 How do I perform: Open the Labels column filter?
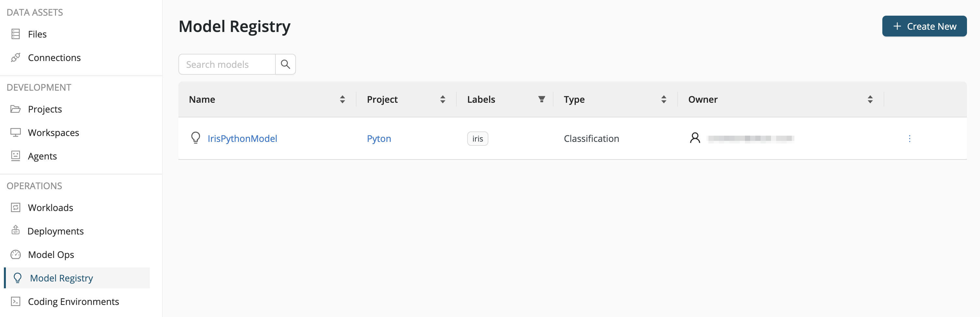[541, 99]
